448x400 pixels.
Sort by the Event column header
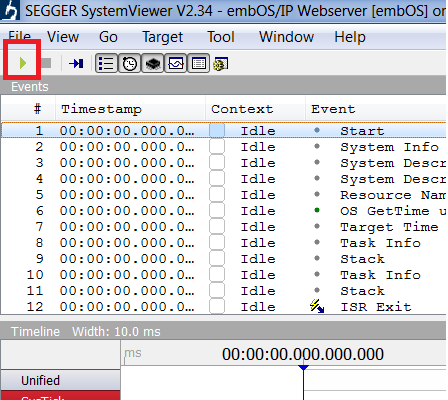tap(377, 109)
